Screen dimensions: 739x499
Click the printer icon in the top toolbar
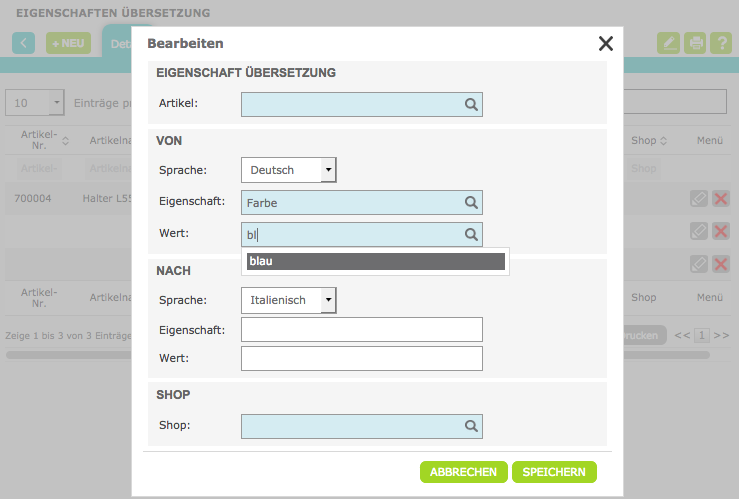[695, 43]
